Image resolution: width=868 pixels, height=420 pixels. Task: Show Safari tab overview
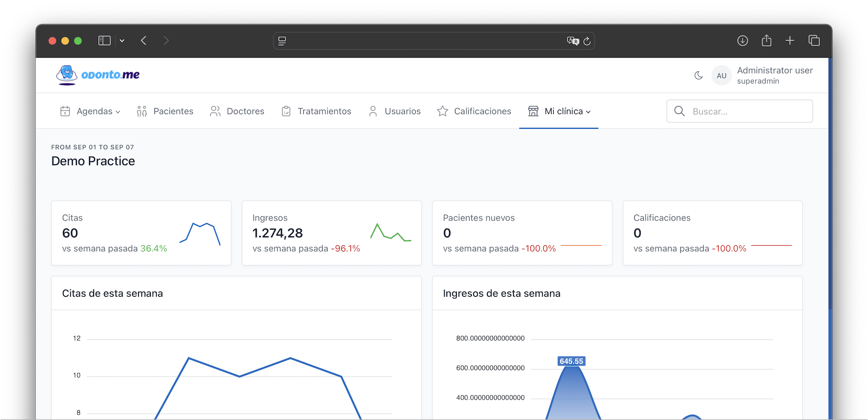click(814, 41)
